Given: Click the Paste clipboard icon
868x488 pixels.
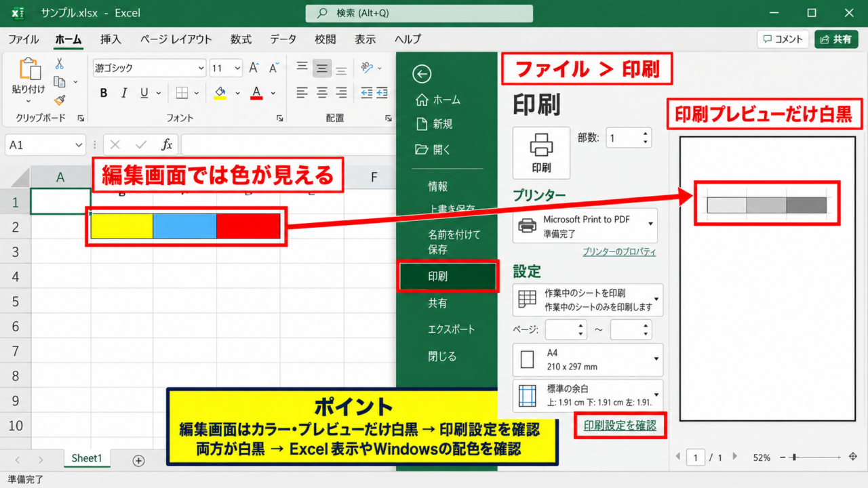Looking at the screenshot, I should (29, 69).
